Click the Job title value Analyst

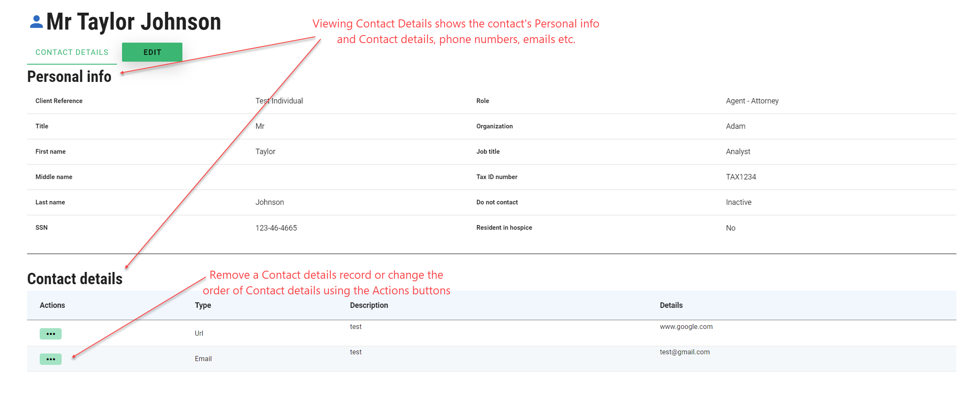[738, 152]
